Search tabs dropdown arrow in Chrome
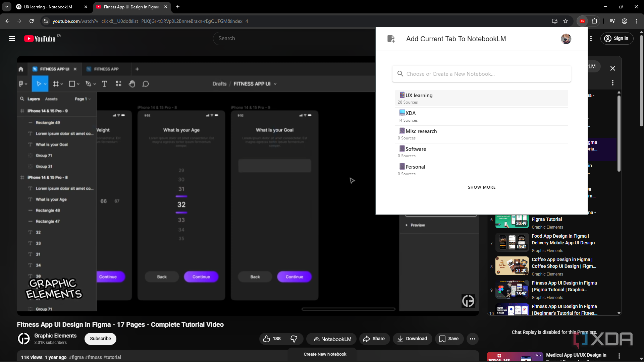 coord(7,7)
